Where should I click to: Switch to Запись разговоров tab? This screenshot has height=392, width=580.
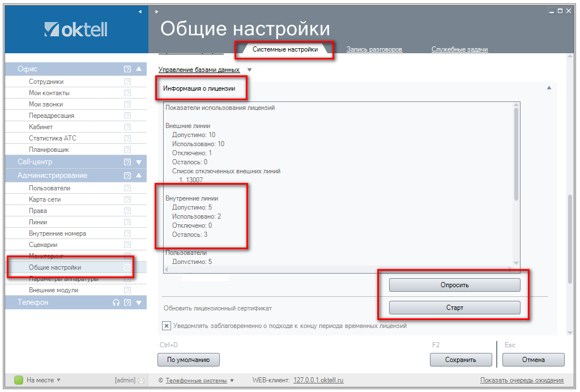[x=374, y=49]
